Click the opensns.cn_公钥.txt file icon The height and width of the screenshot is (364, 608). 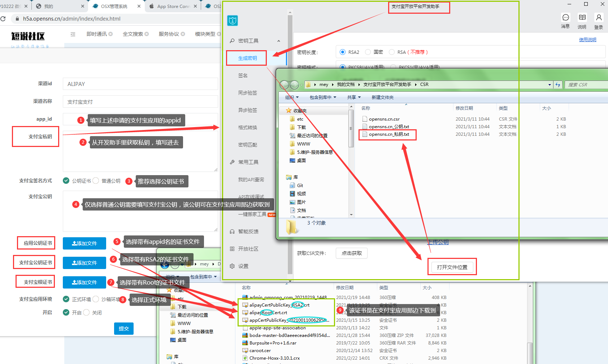(365, 127)
